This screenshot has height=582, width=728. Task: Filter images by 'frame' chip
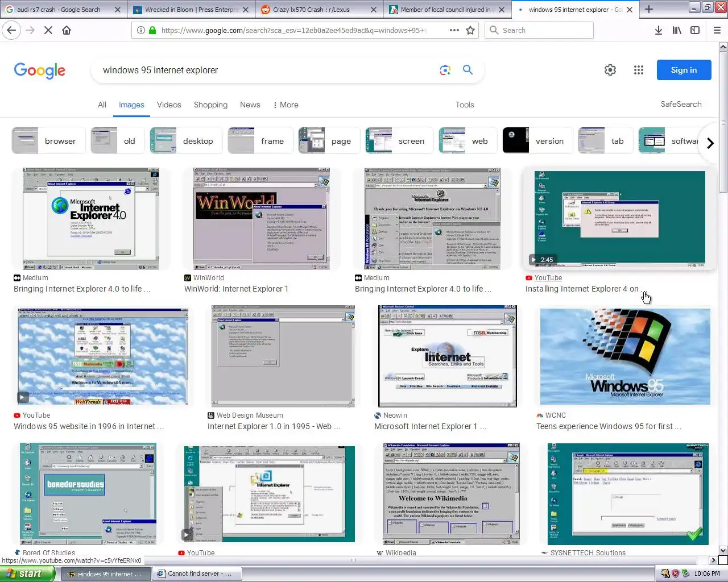[x=260, y=141]
